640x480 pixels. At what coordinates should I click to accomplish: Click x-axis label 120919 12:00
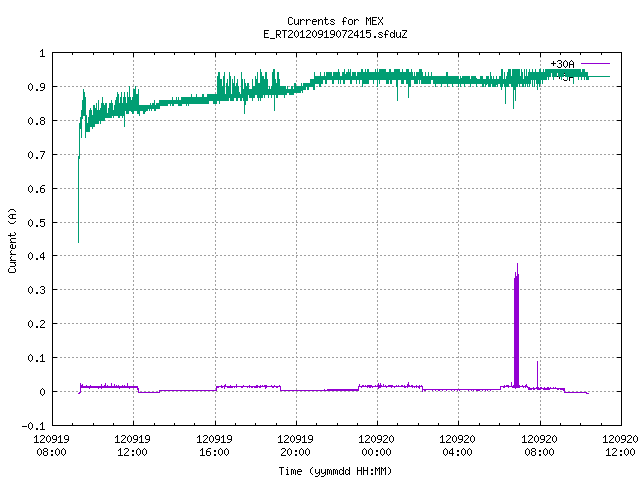[132, 445]
